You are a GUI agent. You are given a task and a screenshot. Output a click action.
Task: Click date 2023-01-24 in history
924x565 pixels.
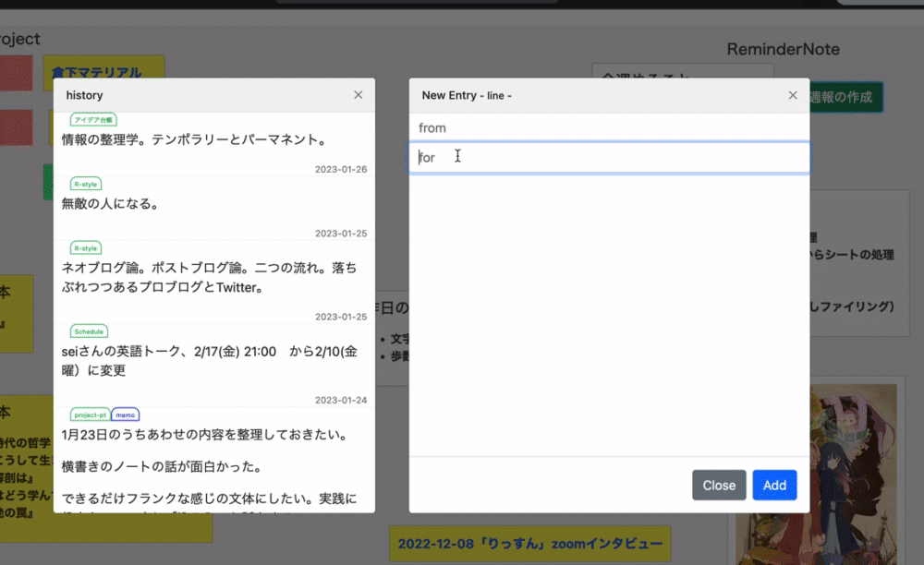(341, 400)
